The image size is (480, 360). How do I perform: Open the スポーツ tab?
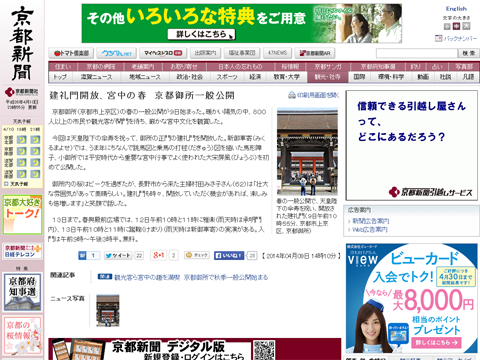(227, 77)
